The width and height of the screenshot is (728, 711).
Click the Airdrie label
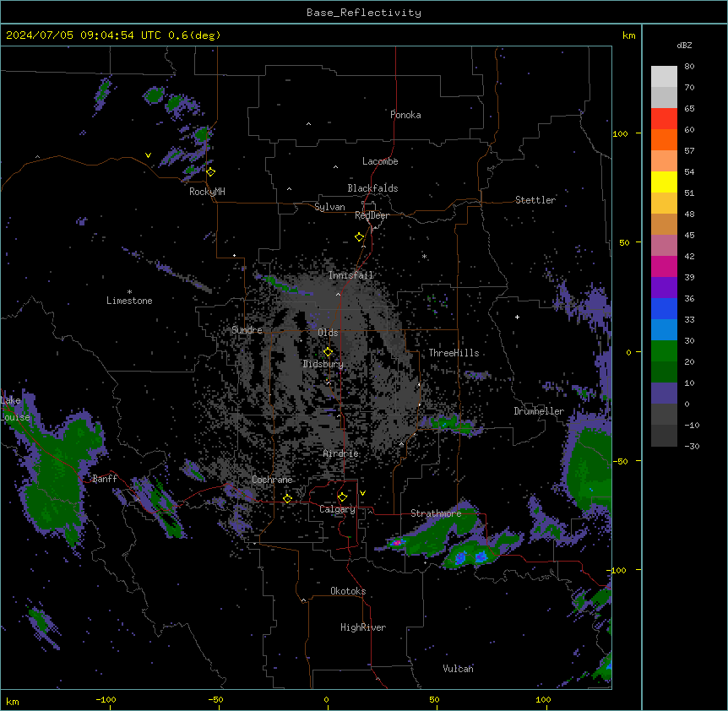341,453
